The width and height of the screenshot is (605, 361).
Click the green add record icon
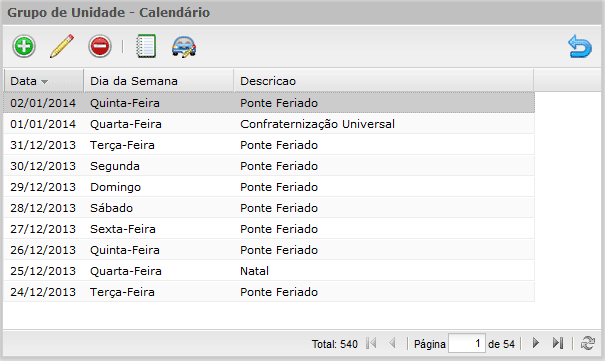point(24,46)
